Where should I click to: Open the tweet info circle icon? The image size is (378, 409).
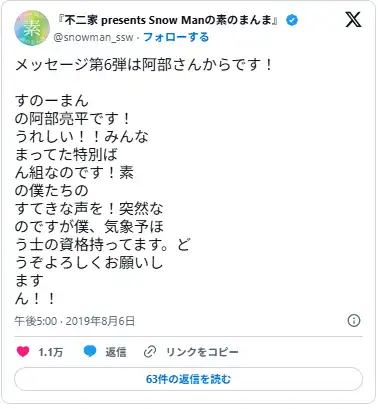tap(354, 321)
